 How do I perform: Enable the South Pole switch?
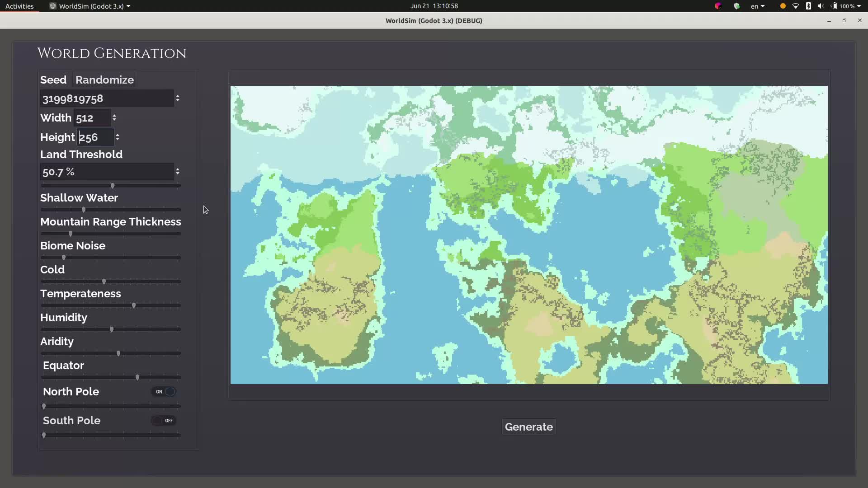(164, 421)
